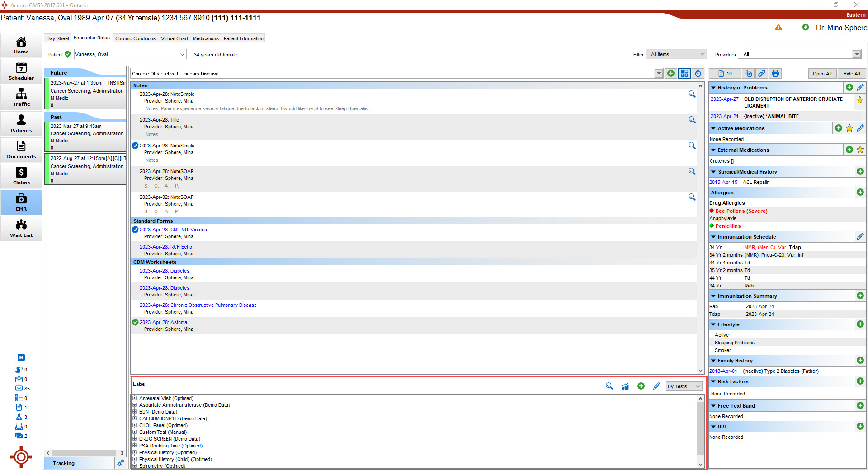This screenshot has height=470, width=868.
Task: Switch to the Chronic Conditions tab
Action: tap(135, 38)
